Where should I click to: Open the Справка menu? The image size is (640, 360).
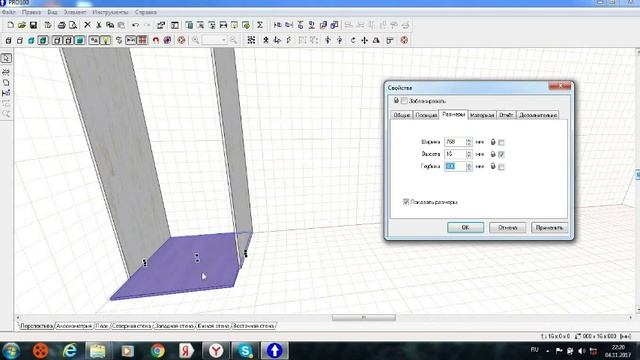[x=145, y=12]
